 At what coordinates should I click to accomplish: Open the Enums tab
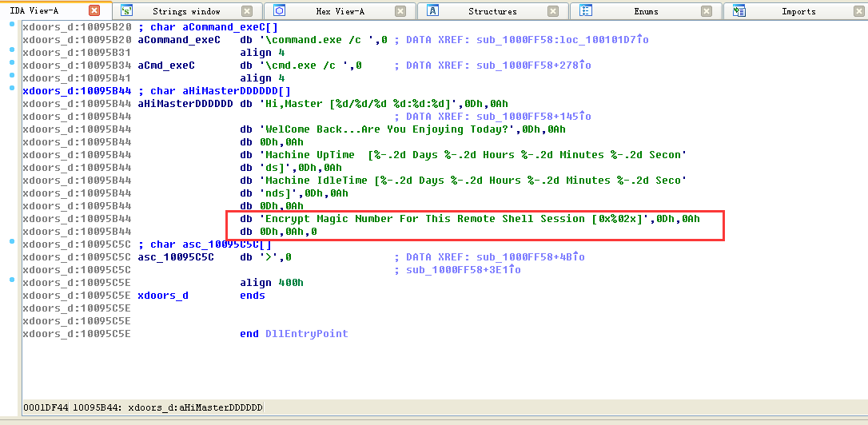click(x=646, y=11)
